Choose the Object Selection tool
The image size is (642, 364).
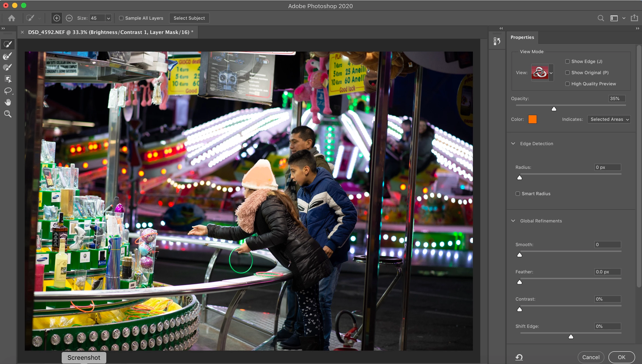pyautogui.click(x=8, y=79)
